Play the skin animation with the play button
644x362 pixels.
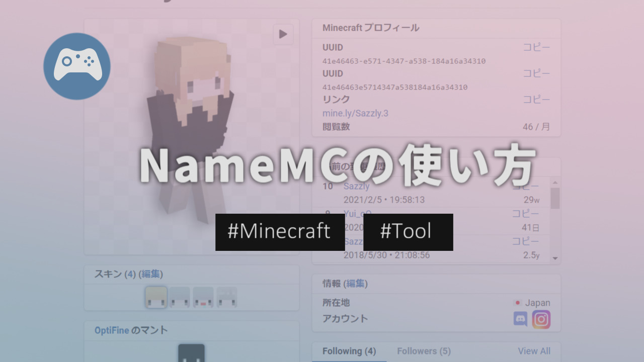click(x=283, y=34)
